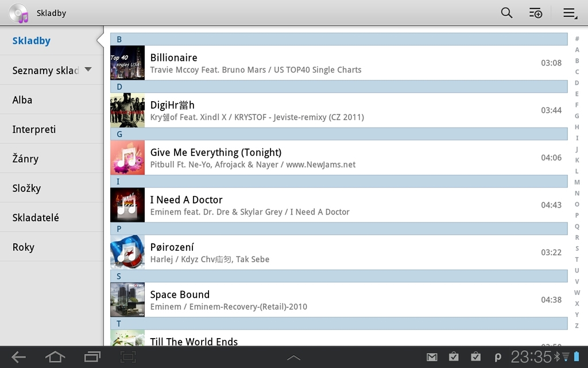
Task: Click the music app CD icon
Action: tap(19, 12)
